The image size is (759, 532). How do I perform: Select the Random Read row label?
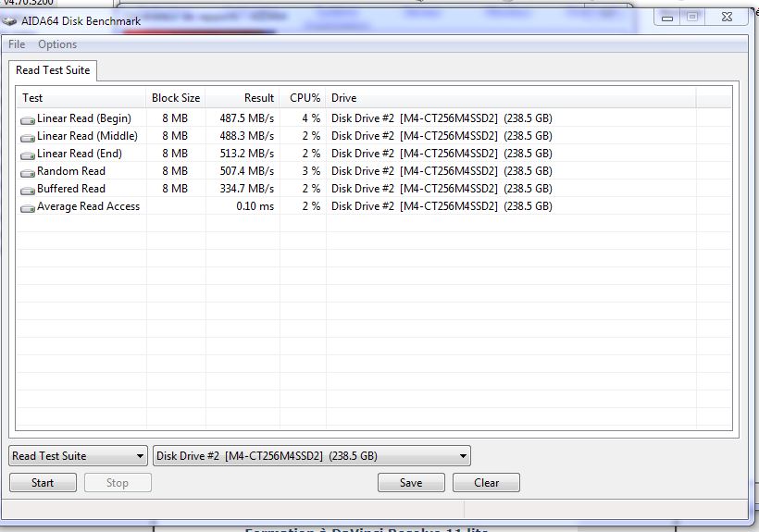pos(71,171)
